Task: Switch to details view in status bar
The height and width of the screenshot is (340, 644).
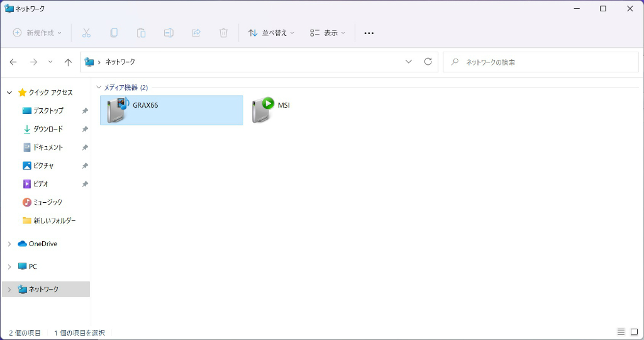Action: (x=621, y=332)
